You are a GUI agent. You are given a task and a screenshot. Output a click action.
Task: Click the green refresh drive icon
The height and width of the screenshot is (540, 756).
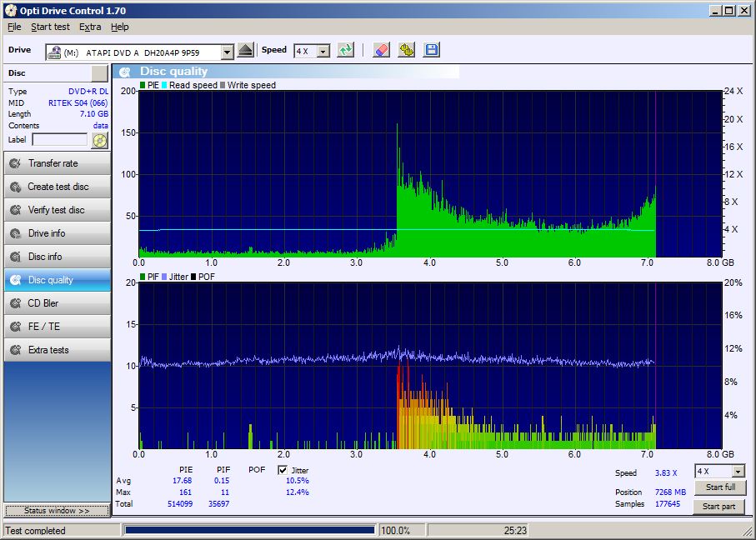[x=345, y=50]
